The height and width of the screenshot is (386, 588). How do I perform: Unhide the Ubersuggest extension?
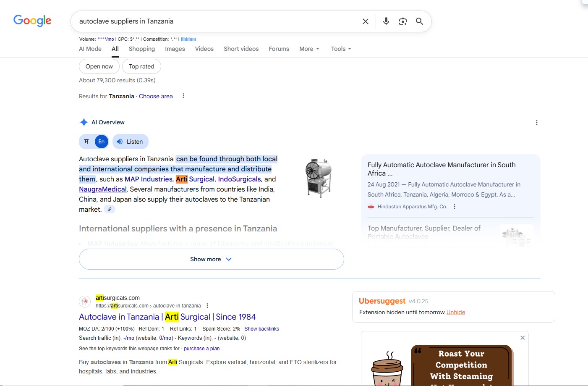(x=456, y=312)
